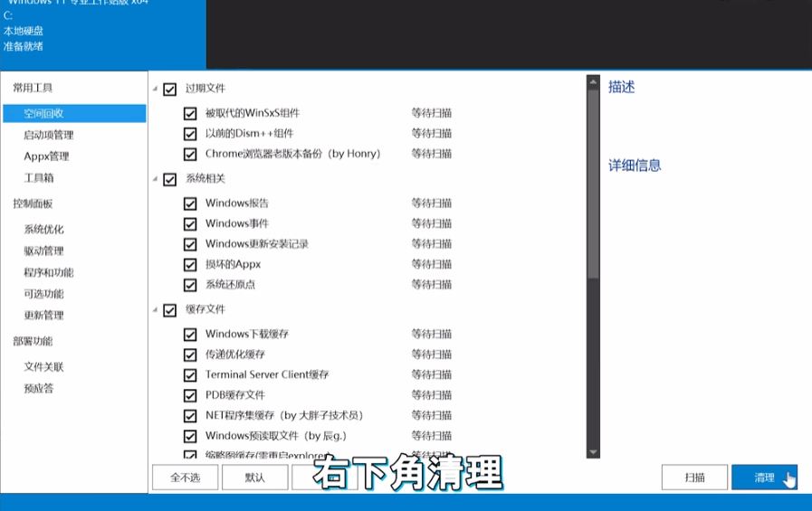Open 更新管理 in the sidebar
Screen dimensions: 812x511
click(x=44, y=315)
